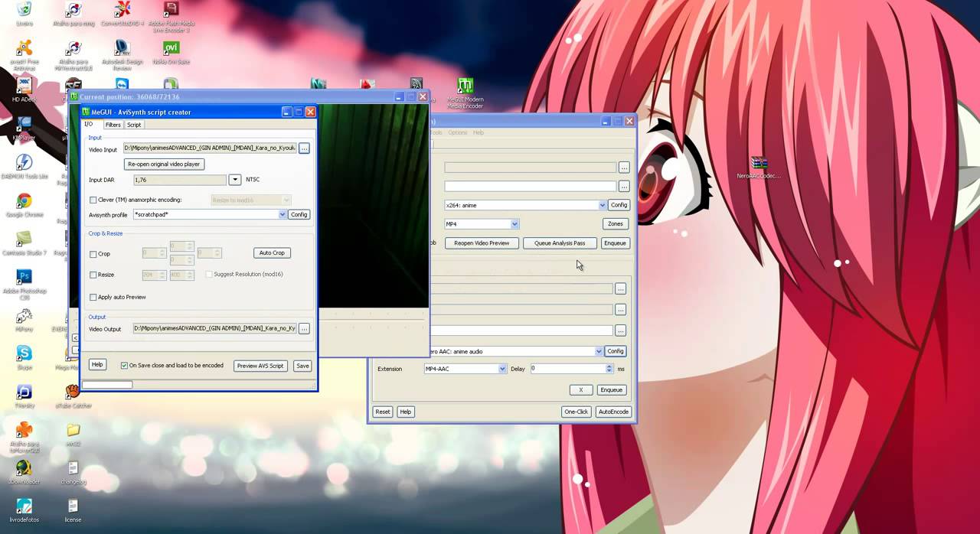Click the AutoEncode button
This screenshot has width=980, height=534.
tap(613, 412)
